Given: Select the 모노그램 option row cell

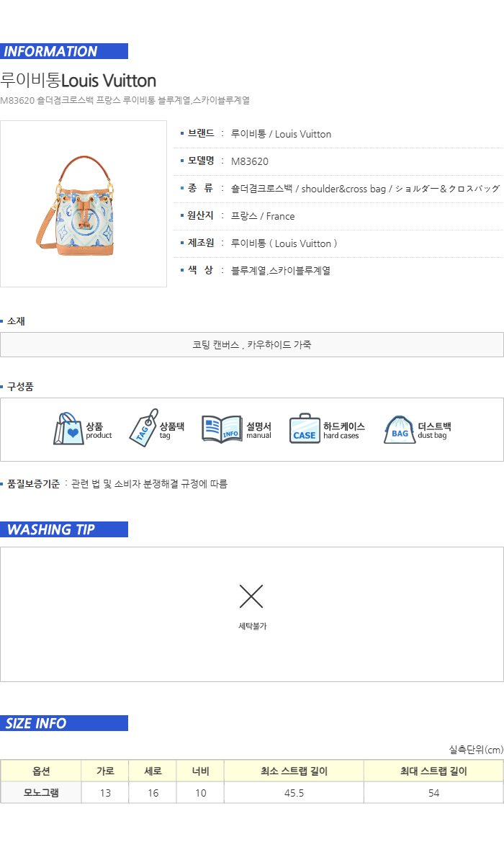Looking at the screenshot, I should click(x=41, y=793).
